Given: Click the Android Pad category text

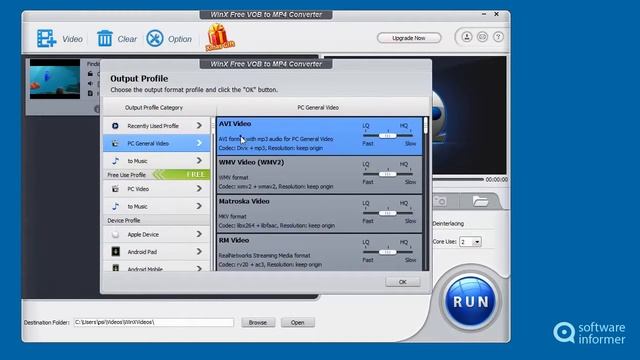Looking at the screenshot, I should pos(142,252).
